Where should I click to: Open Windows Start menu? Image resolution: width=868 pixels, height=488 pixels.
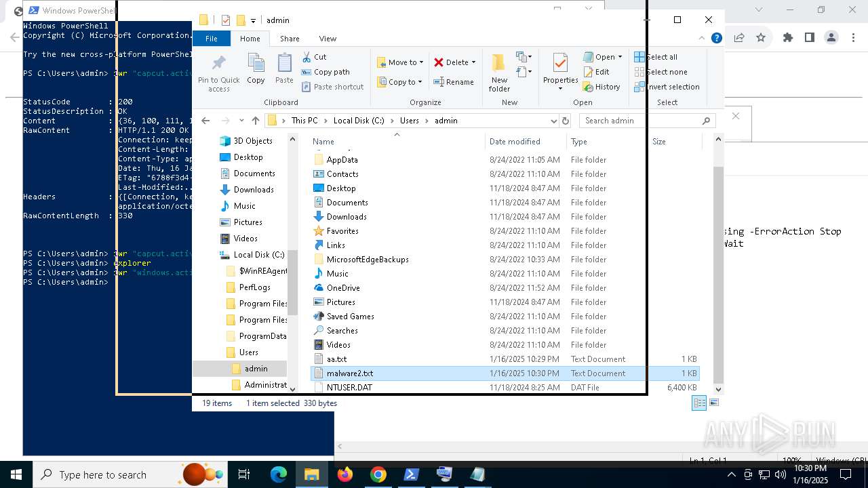16,474
